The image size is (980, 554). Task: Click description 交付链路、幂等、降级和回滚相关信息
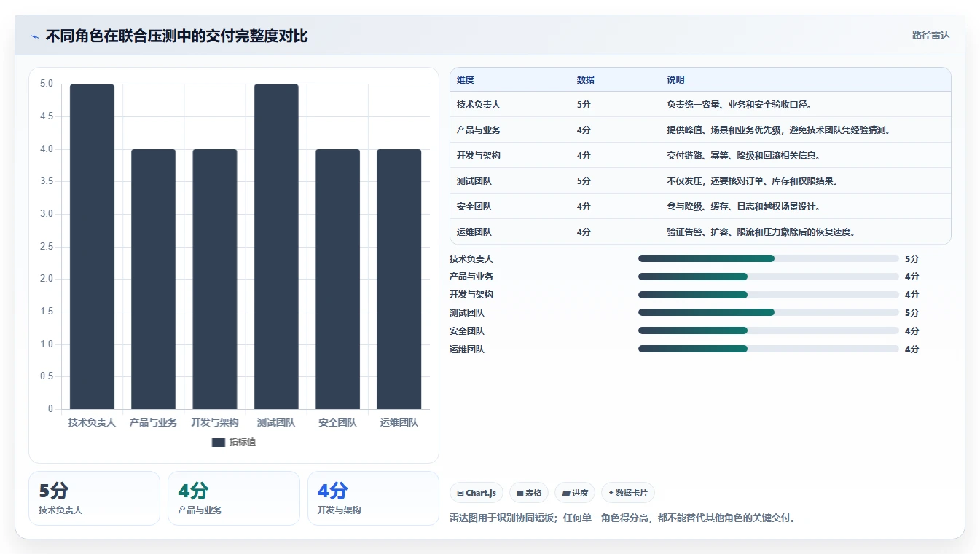click(x=743, y=156)
